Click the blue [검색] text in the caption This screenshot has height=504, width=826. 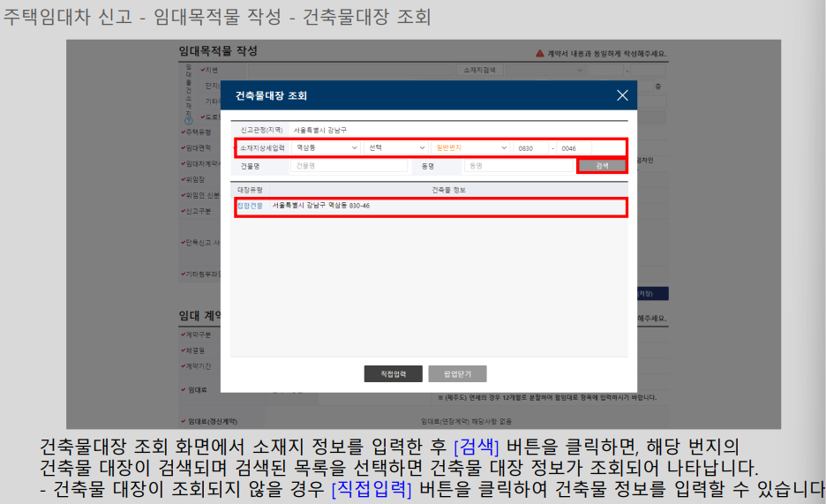[476, 447]
